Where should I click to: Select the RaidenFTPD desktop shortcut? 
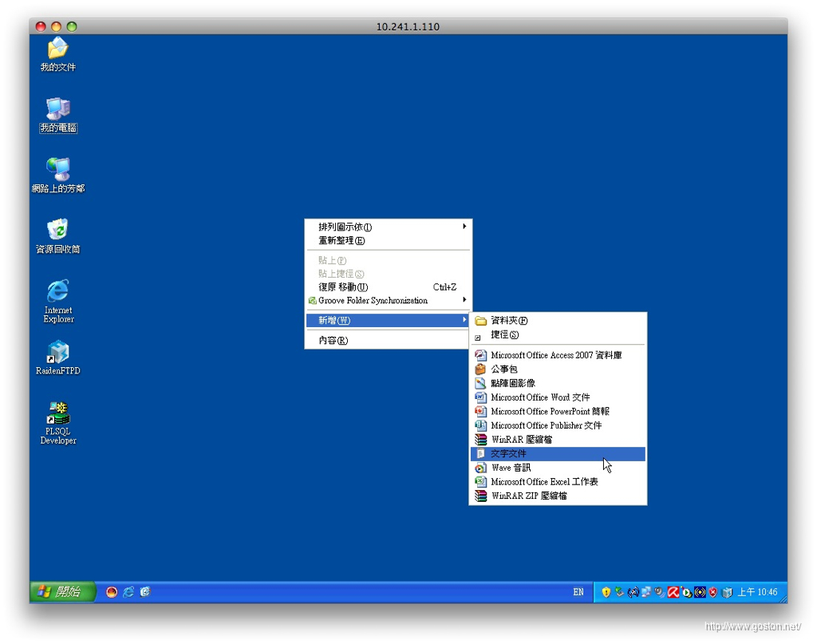57,358
